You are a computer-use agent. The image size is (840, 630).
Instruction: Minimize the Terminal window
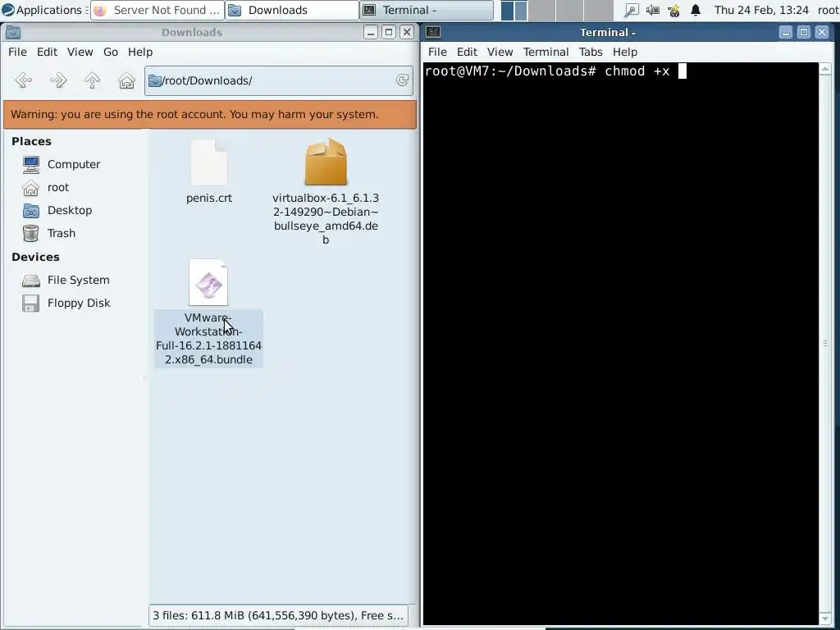point(786,32)
